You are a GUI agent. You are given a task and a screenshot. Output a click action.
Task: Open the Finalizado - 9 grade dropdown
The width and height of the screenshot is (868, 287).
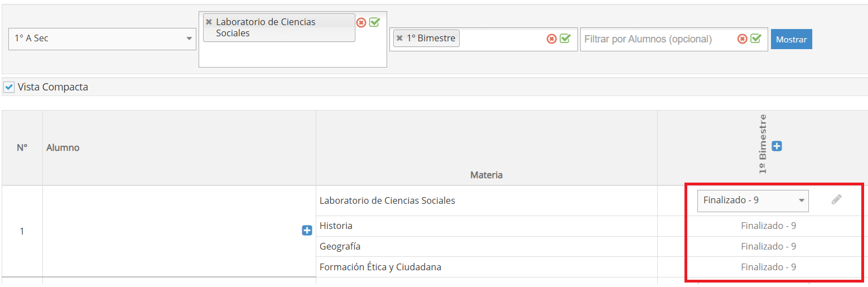(x=753, y=200)
